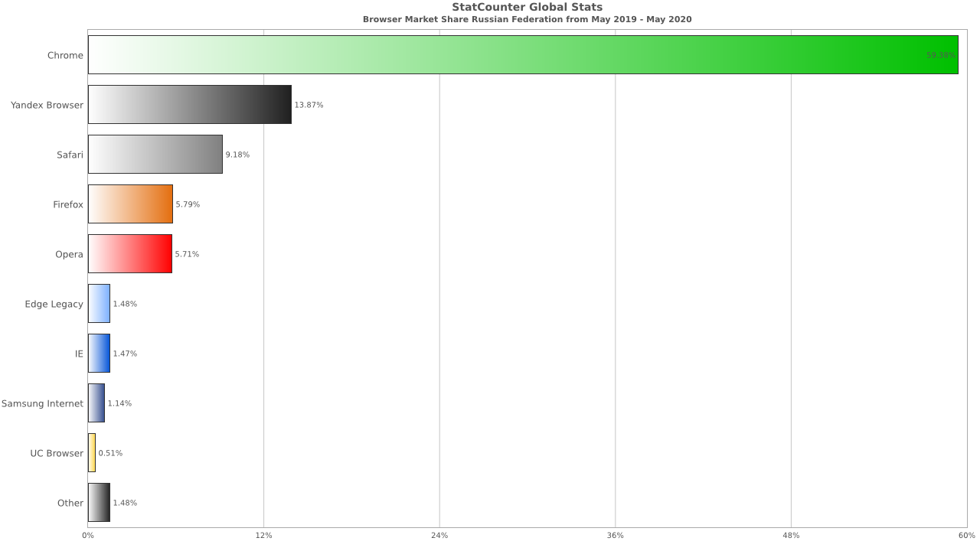The image size is (980, 551).
Task: Click the Yandex Browser axis label
Action: click(47, 105)
